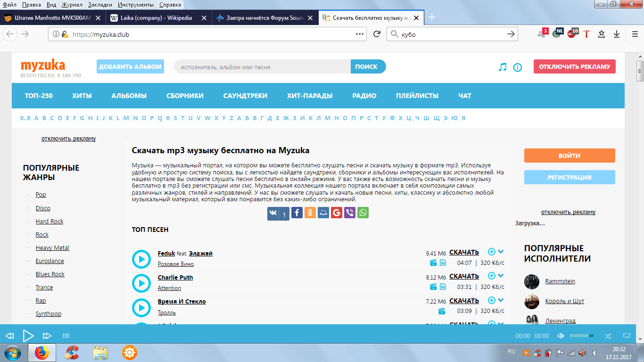The height and width of the screenshot is (362, 644).
Task: Mute the player with the speaker icon
Action: pyautogui.click(x=561, y=336)
